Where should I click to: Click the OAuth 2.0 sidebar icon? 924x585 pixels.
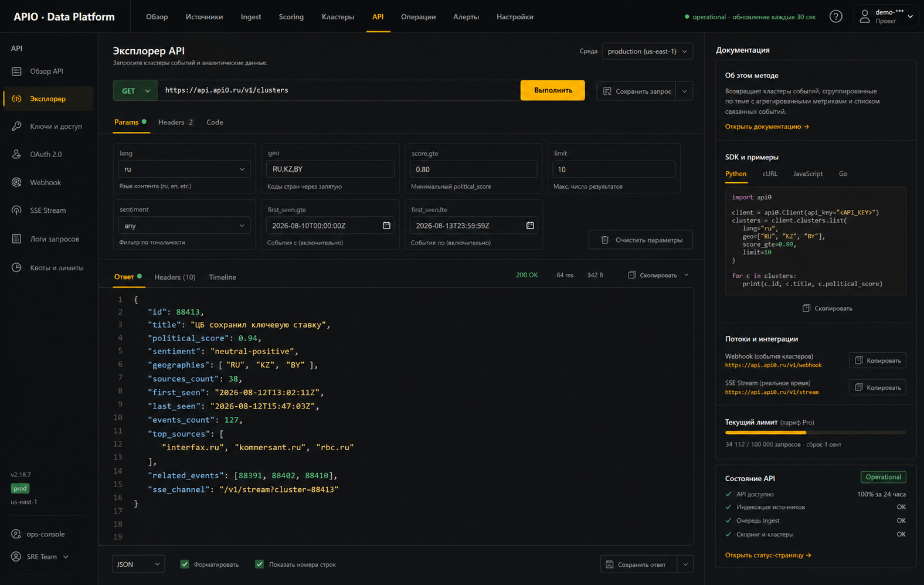click(16, 155)
